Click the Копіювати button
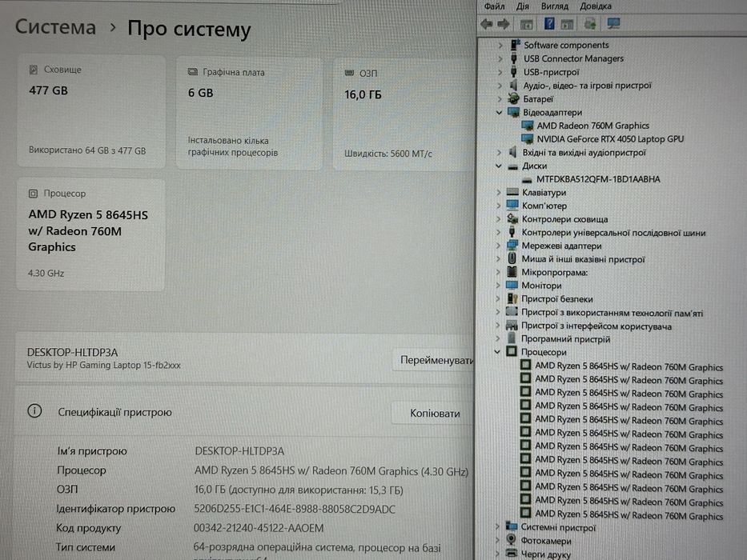Screen dimensions: 747x560 434,414
